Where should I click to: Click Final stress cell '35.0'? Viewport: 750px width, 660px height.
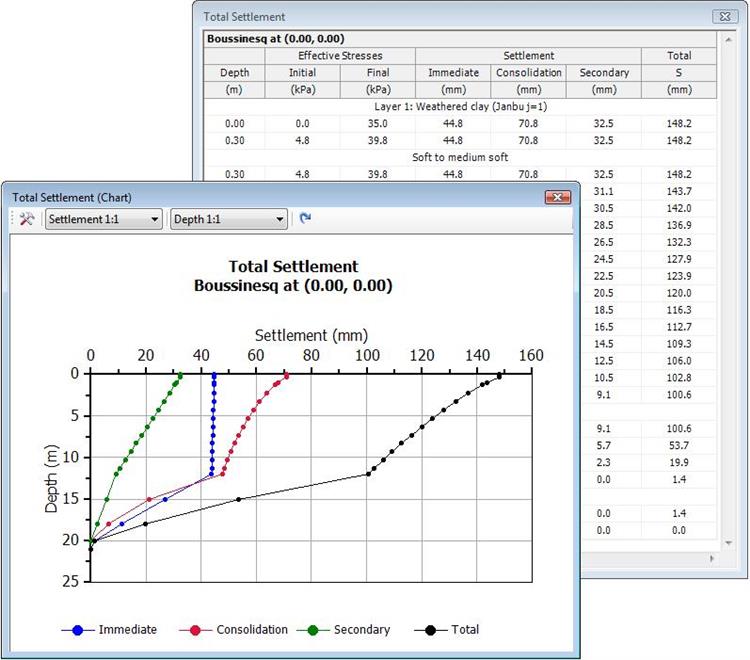pos(378,123)
